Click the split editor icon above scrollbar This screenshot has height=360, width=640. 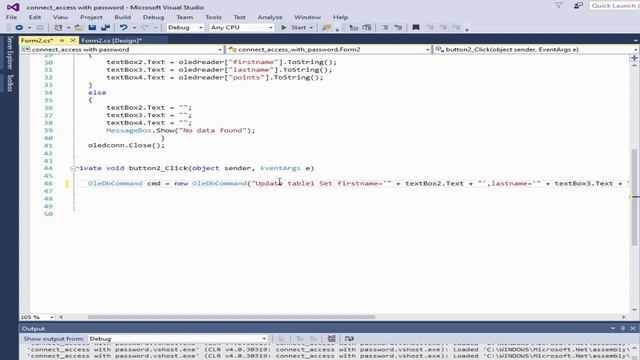point(634,58)
